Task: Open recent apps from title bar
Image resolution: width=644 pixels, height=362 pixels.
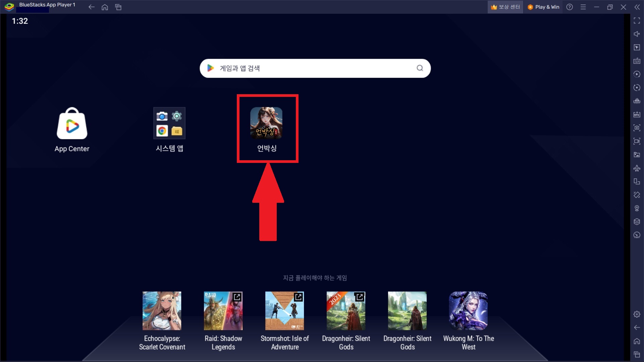Action: 118,7
